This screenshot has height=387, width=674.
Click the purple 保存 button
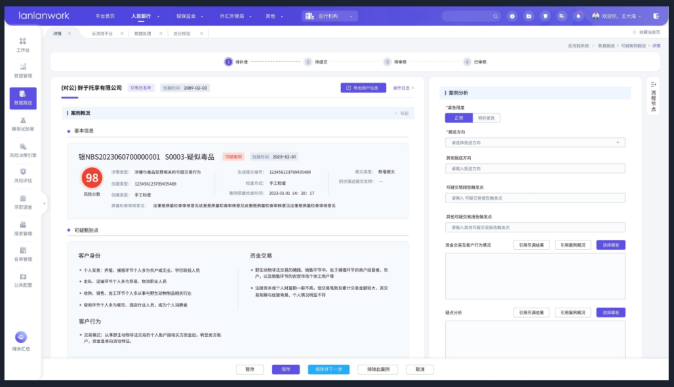286,369
